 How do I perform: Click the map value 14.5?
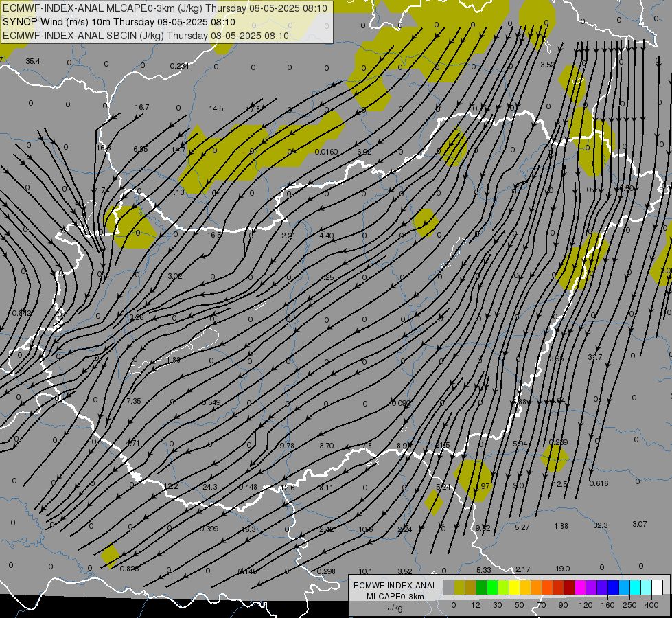pos(216,108)
